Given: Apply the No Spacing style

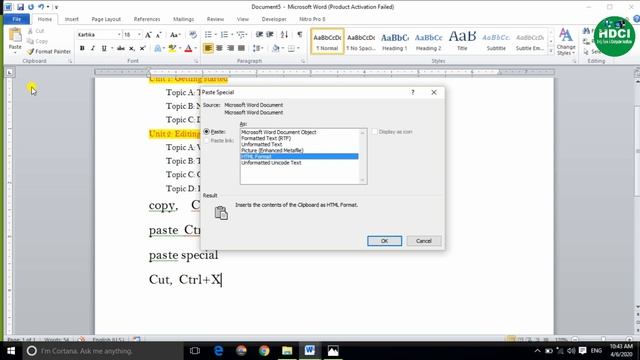Looking at the screenshot, I should (x=361, y=41).
